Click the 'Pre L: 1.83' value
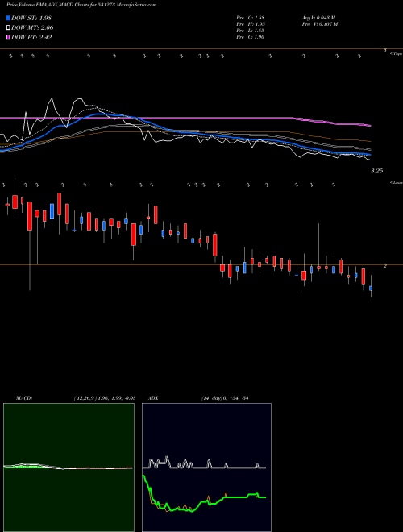This screenshot has height=532, width=403. click(251, 31)
